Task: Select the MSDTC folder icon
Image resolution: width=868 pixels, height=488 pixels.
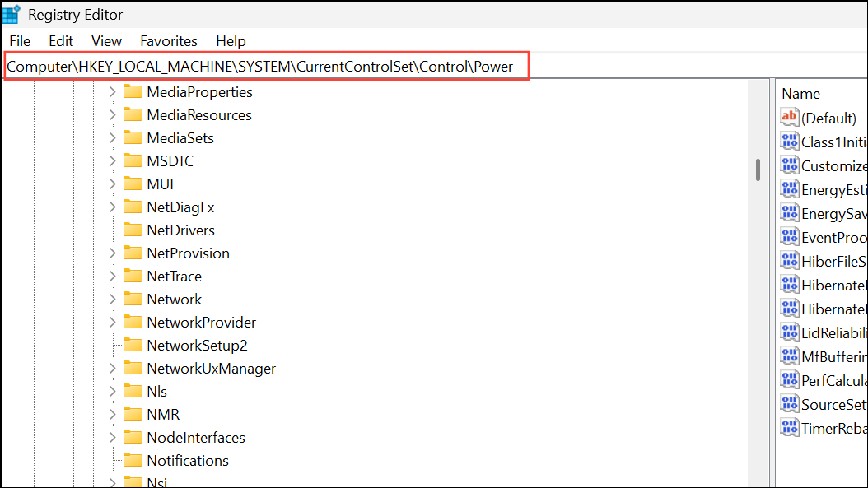Action: (x=133, y=160)
